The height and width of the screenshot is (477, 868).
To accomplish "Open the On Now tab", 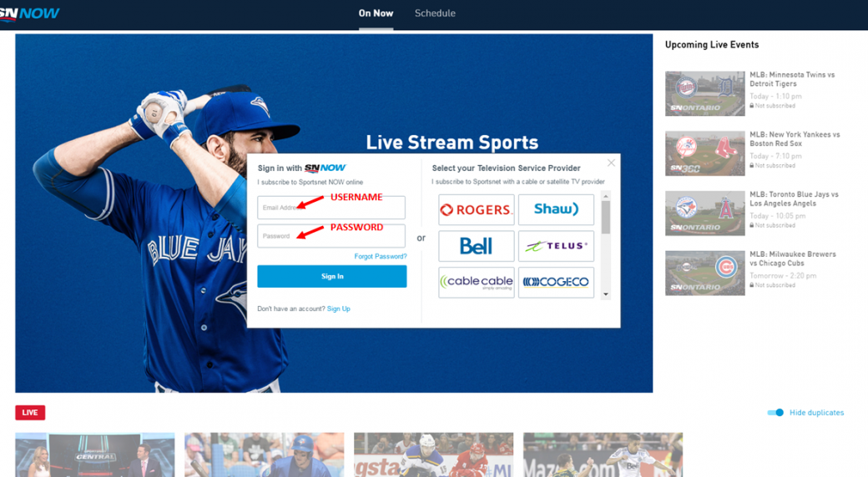I will (x=376, y=13).
